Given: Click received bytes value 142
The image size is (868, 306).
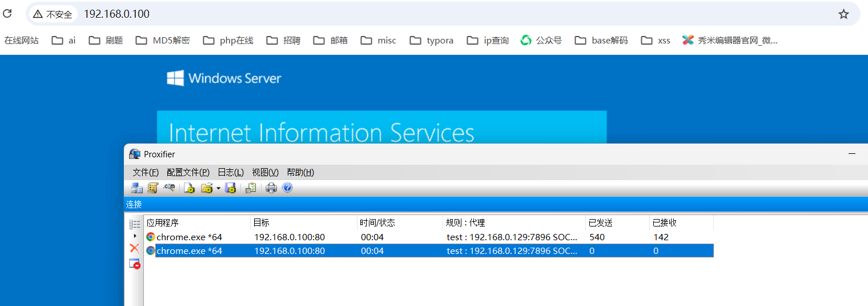Looking at the screenshot, I should (661, 237).
